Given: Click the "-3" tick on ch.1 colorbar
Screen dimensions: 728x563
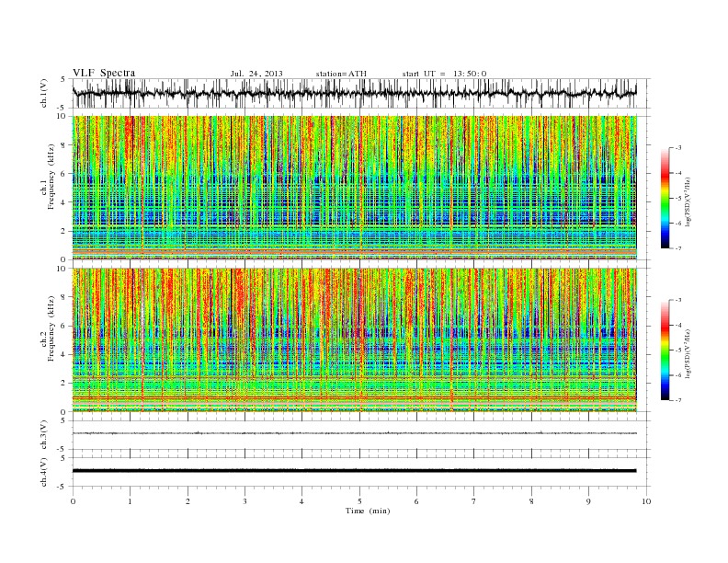Looking at the screenshot, I should point(678,148).
